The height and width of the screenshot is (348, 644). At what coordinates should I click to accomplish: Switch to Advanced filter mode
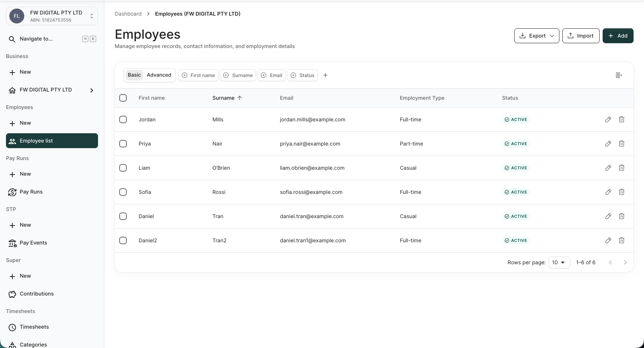point(159,75)
